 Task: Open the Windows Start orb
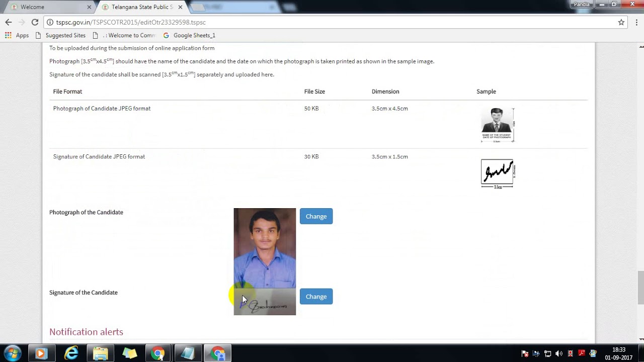click(13, 353)
